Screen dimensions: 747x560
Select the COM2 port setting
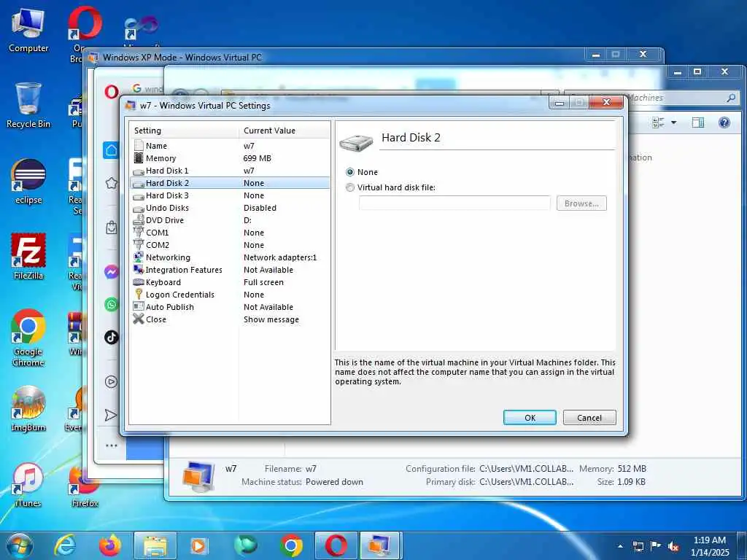pyautogui.click(x=230, y=245)
